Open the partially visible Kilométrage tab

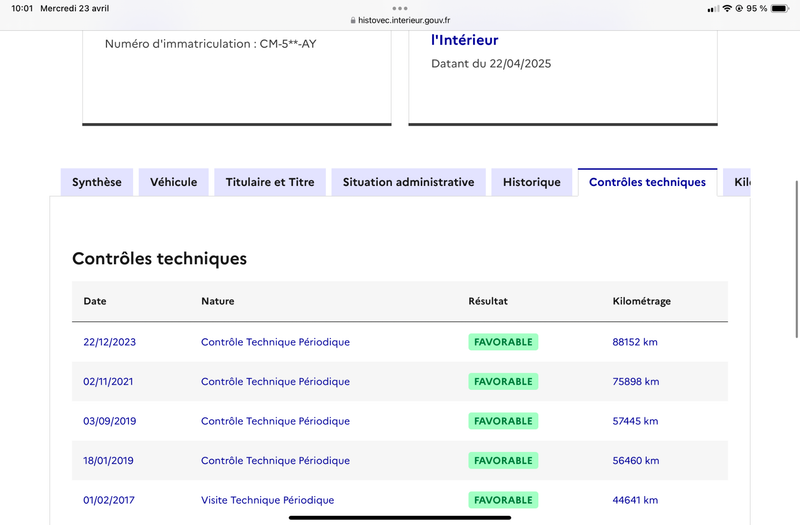pyautogui.click(x=737, y=182)
